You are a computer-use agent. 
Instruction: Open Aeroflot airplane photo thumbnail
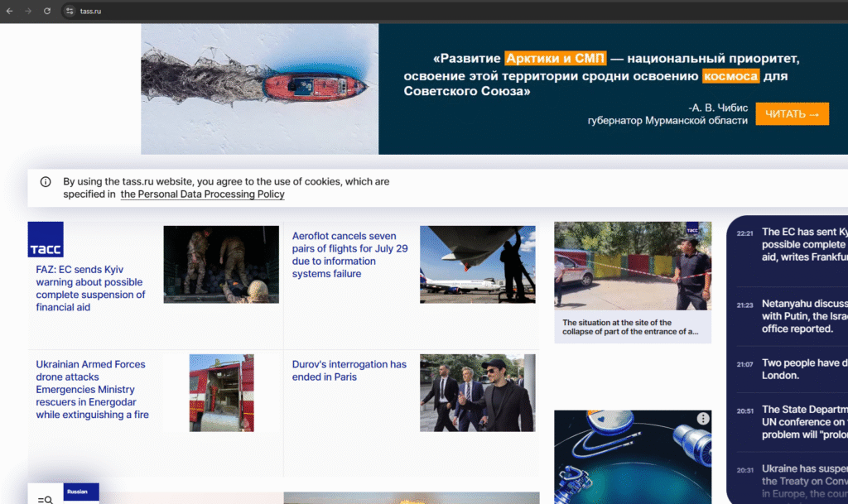(x=478, y=265)
